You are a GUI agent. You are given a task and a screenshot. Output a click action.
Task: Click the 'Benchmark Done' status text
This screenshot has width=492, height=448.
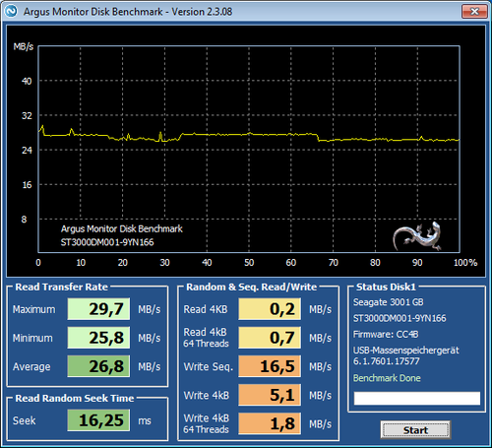(387, 378)
